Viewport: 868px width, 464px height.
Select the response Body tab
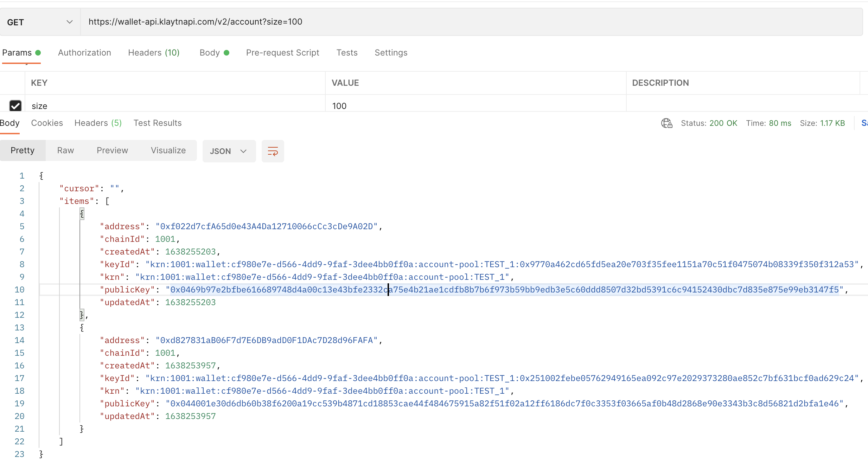[9, 123]
